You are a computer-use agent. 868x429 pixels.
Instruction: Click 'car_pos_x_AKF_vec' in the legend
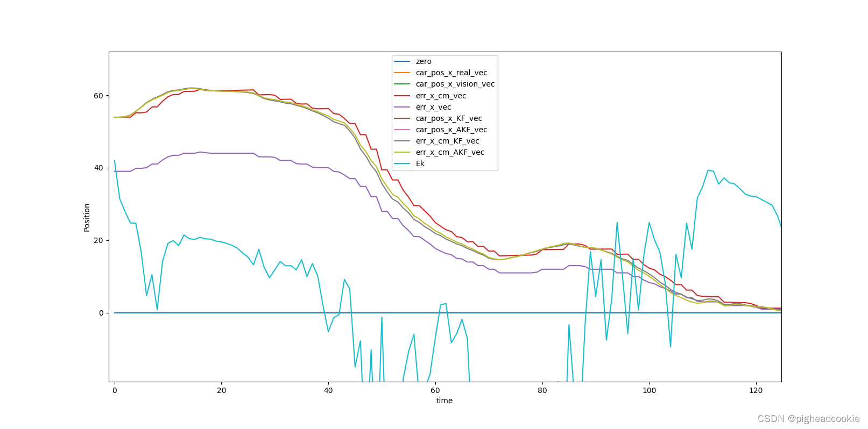coord(451,130)
